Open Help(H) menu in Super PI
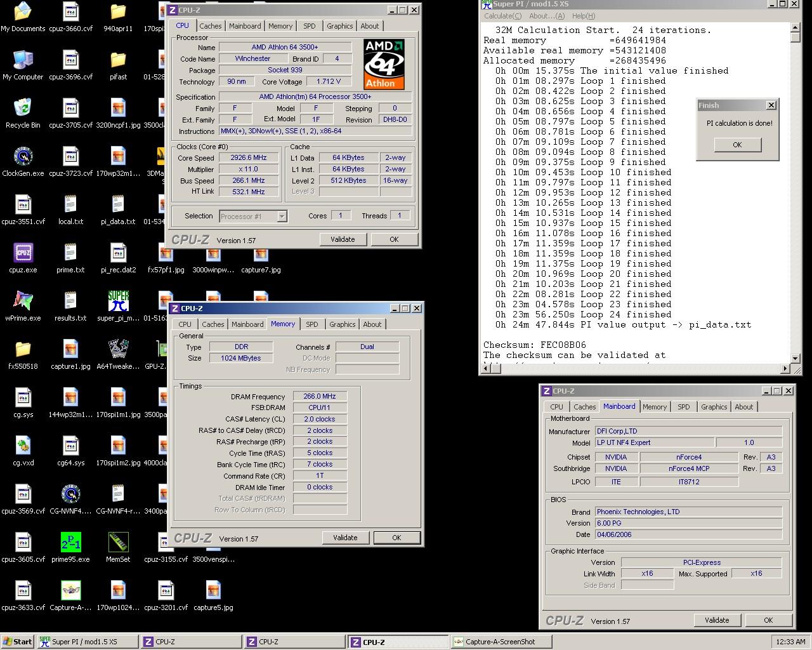The height and width of the screenshot is (650, 812). pos(584,16)
